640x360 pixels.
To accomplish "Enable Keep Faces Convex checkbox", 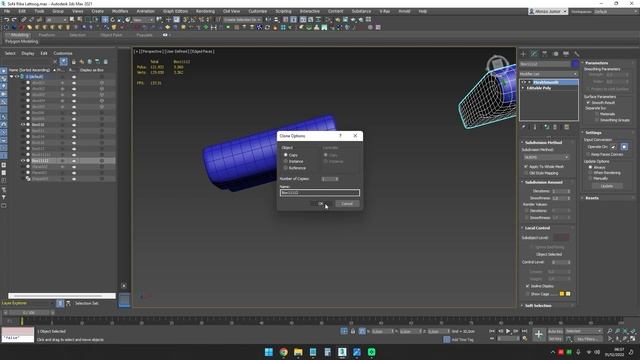I will pyautogui.click(x=588, y=155).
